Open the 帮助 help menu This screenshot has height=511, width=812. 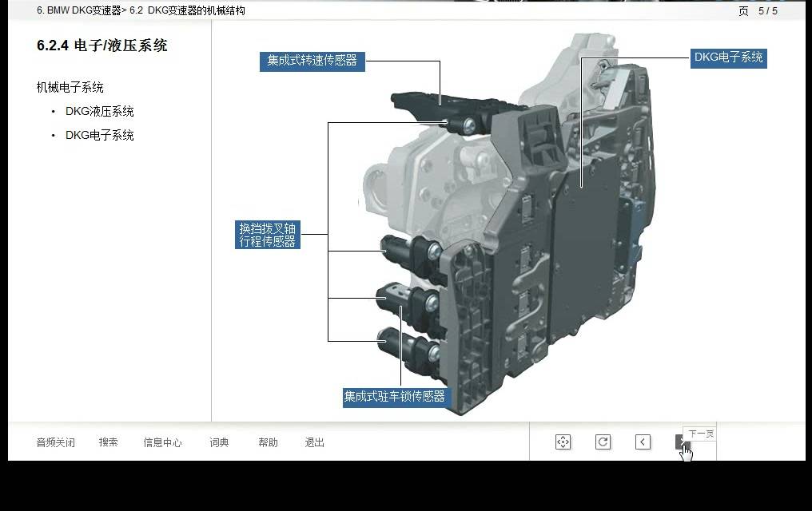point(268,442)
